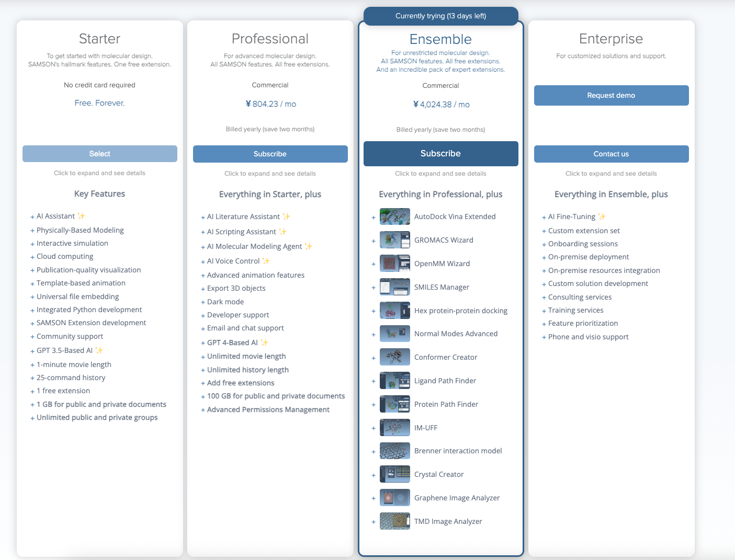Click the Brenner interaction model thumbnail
735x560 pixels.
(x=394, y=451)
